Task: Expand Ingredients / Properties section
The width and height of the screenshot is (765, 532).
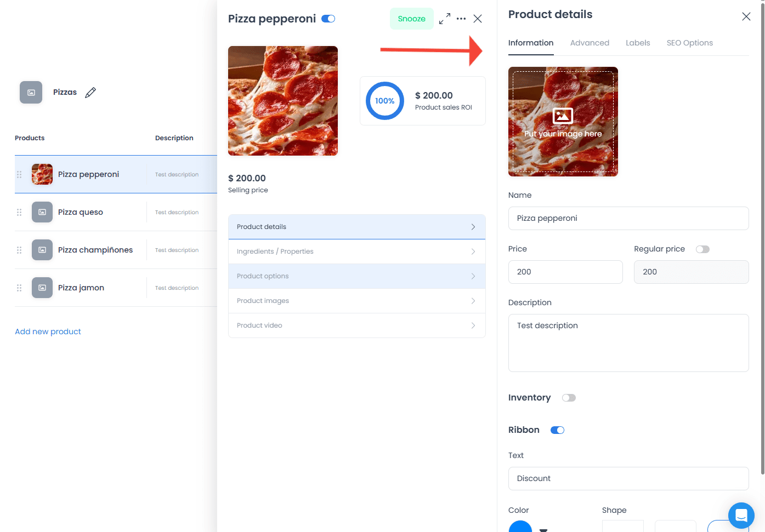Action: [357, 251]
